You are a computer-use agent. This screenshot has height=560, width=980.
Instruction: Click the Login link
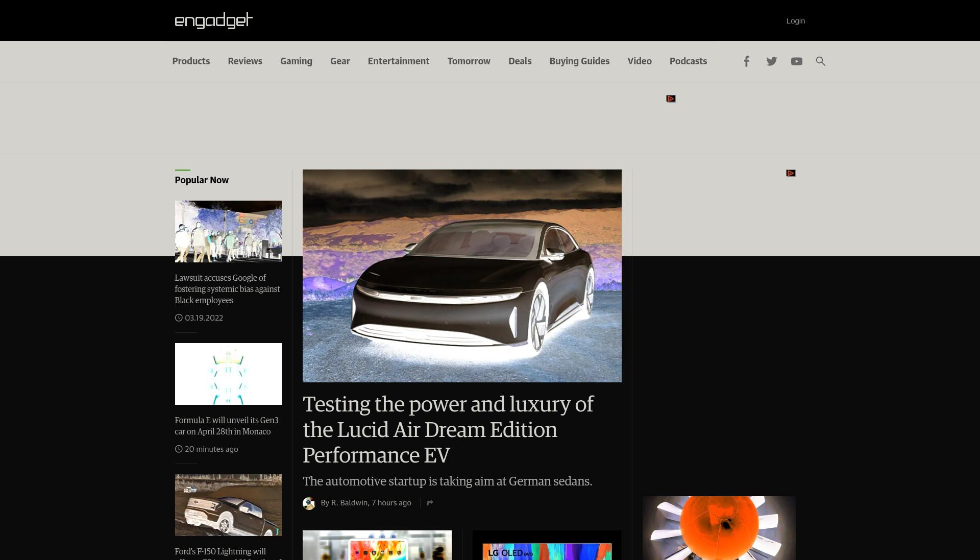coord(795,21)
